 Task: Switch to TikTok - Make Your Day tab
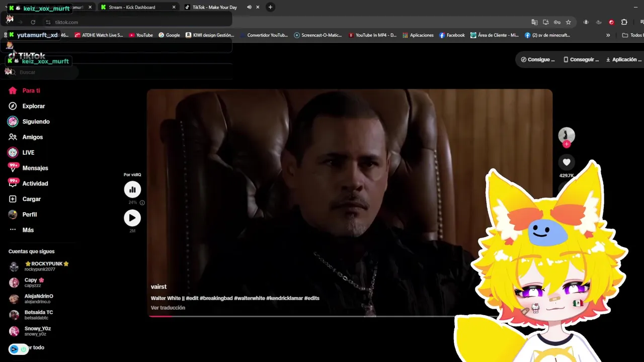pos(215,7)
